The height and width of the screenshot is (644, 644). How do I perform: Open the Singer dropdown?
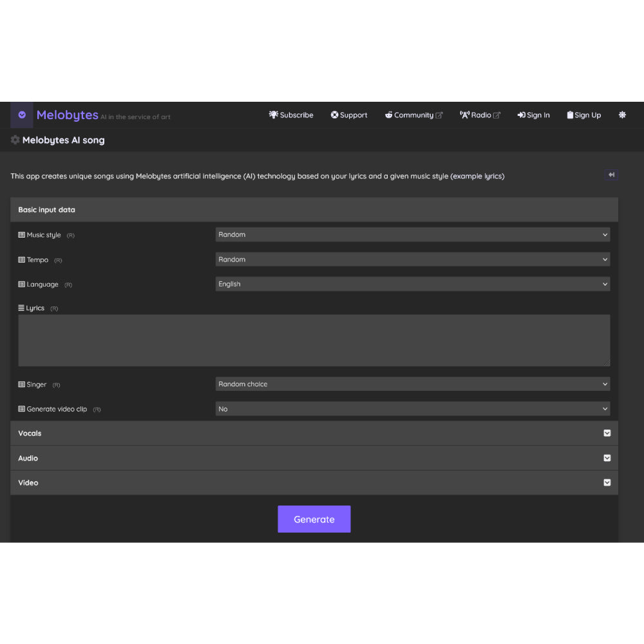pos(412,384)
